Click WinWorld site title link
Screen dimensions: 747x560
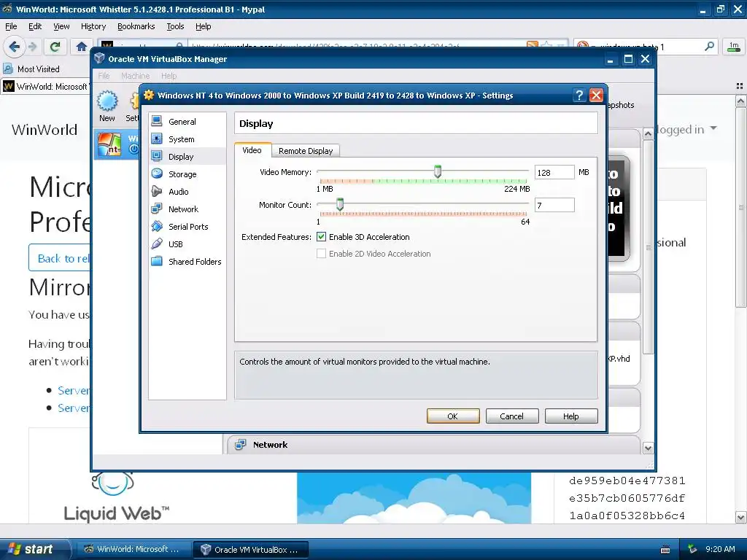[44, 130]
